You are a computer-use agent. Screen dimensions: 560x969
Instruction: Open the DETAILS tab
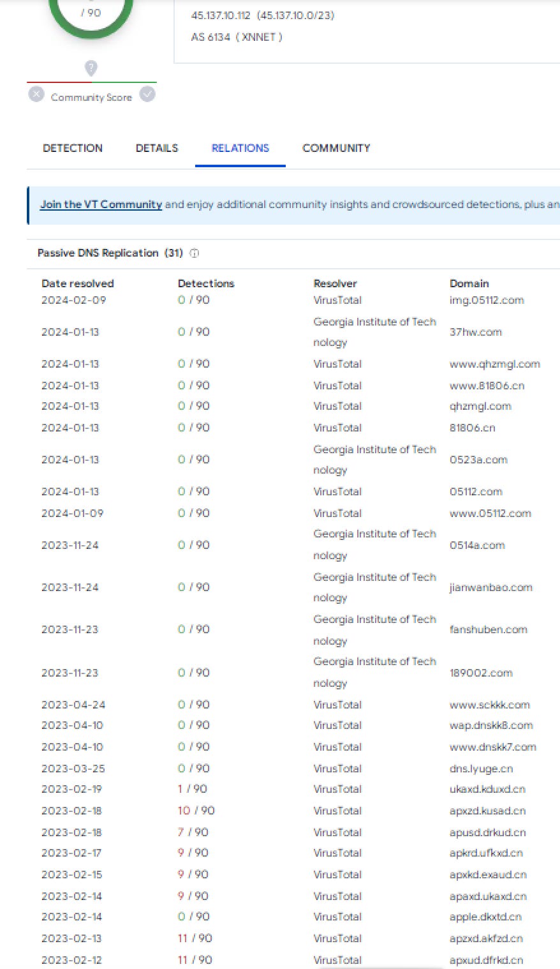click(x=157, y=148)
